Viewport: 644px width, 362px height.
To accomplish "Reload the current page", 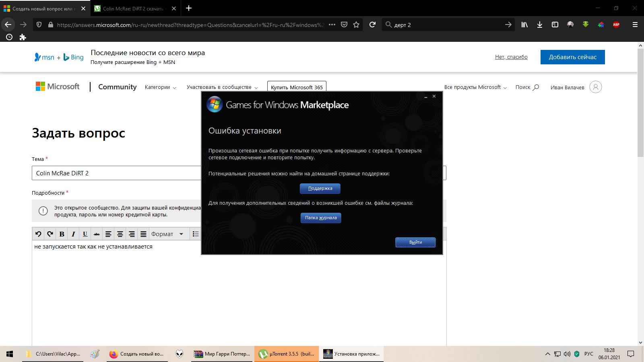I will click(x=372, y=25).
